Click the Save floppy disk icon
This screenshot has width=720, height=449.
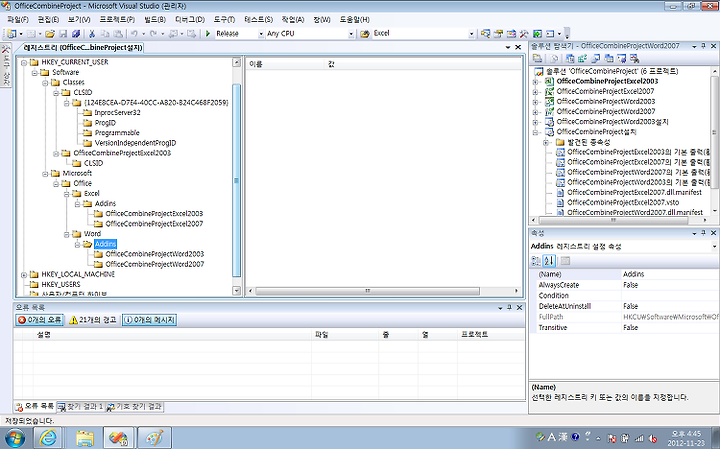pyautogui.click(x=63, y=34)
